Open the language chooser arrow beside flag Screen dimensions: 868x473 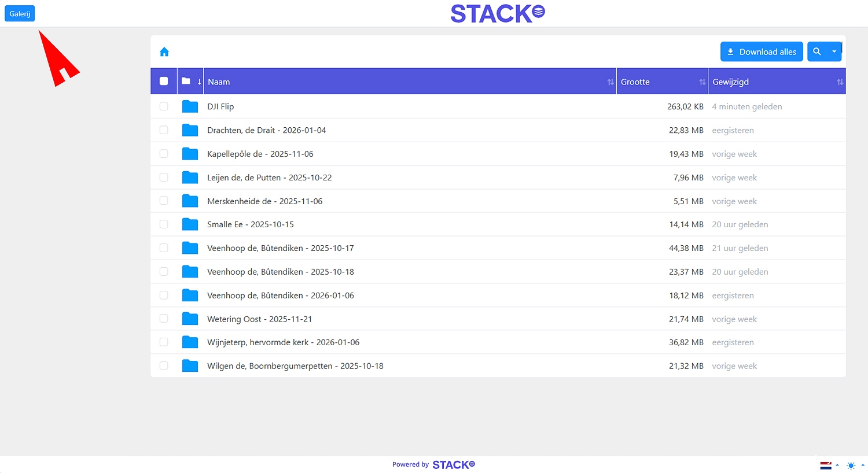[837, 465]
